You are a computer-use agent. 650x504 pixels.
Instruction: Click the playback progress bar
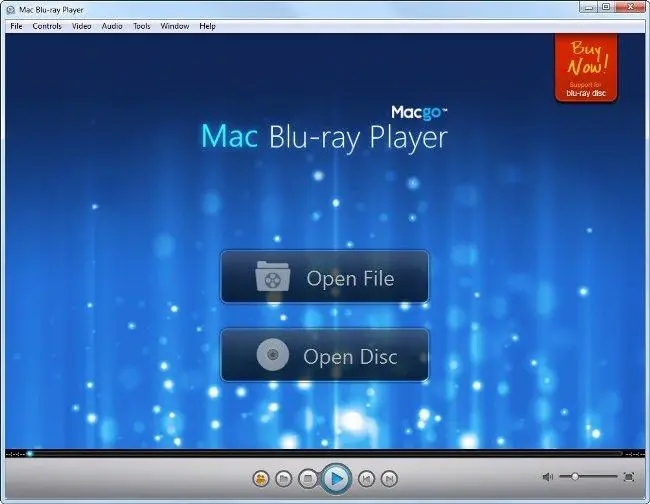point(325,454)
